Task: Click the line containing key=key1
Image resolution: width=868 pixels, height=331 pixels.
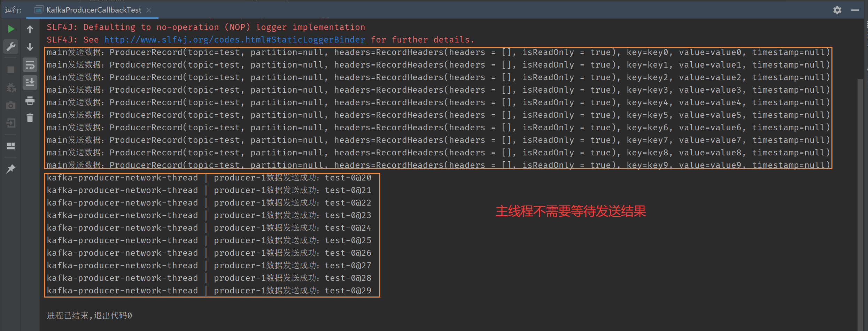Action: tap(438, 65)
